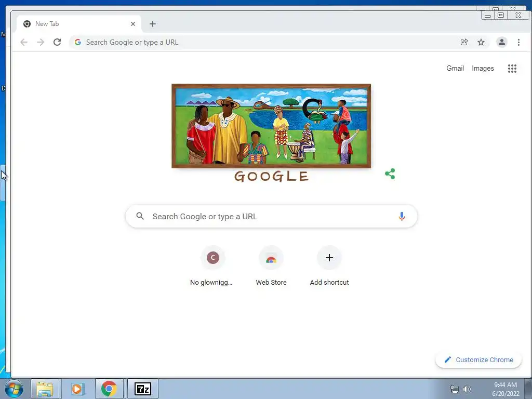Click the browser forward arrow
The image size is (532, 399).
(41, 42)
